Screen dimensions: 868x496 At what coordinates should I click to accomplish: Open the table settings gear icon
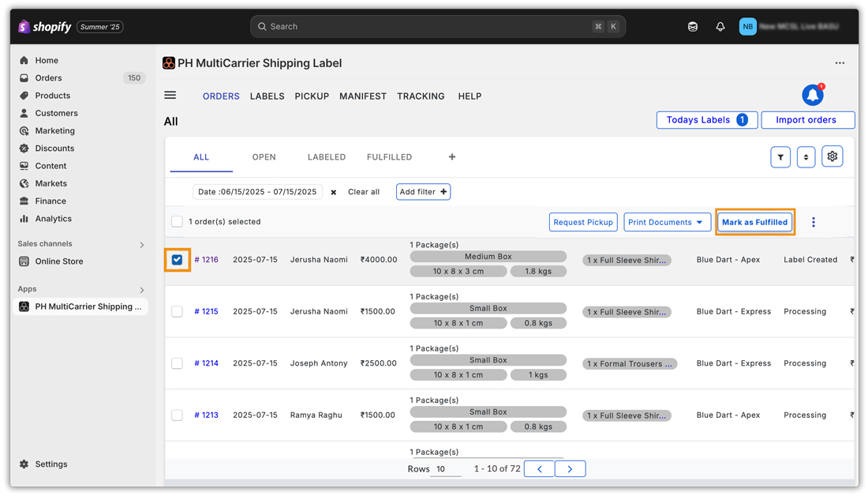[x=832, y=157]
